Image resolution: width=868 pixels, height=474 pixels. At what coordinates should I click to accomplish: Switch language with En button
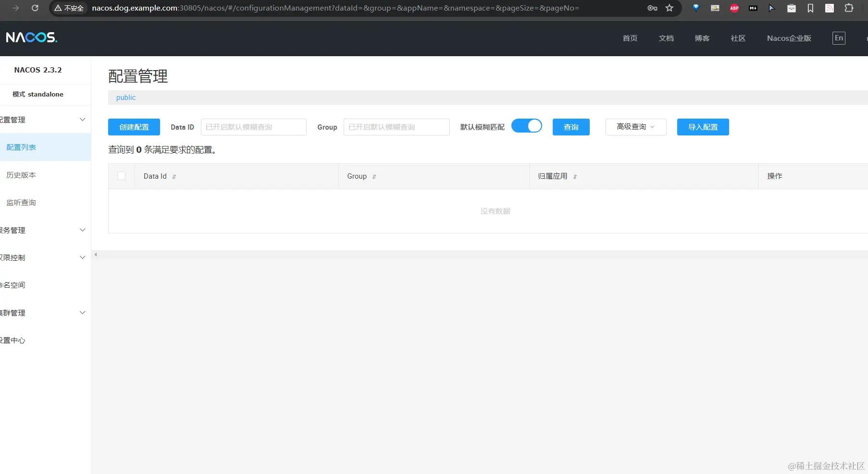839,38
